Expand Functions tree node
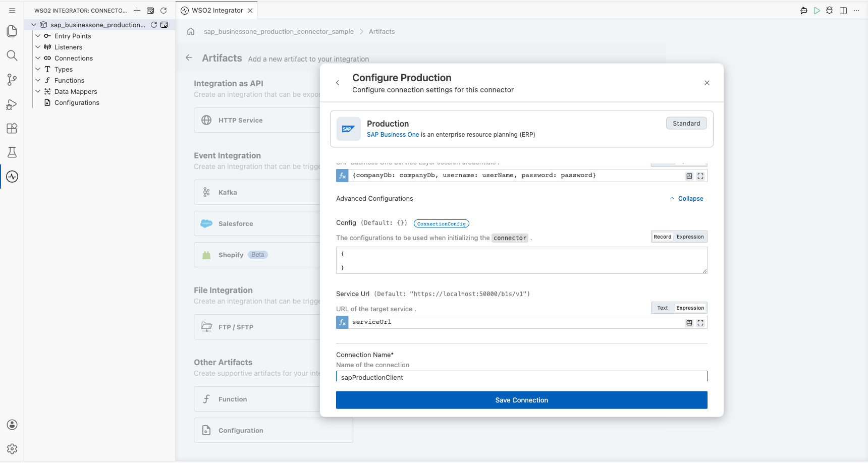This screenshot has height=463, width=868. click(x=38, y=80)
